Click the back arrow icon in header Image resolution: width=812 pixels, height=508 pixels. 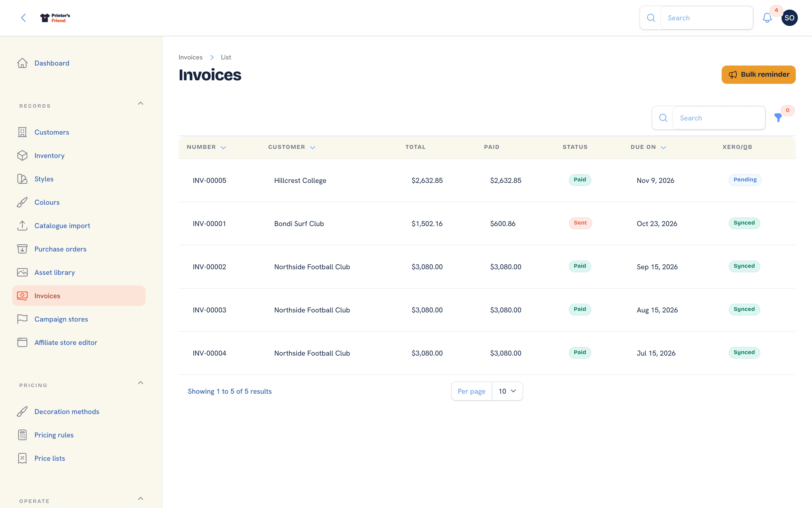coord(23,18)
